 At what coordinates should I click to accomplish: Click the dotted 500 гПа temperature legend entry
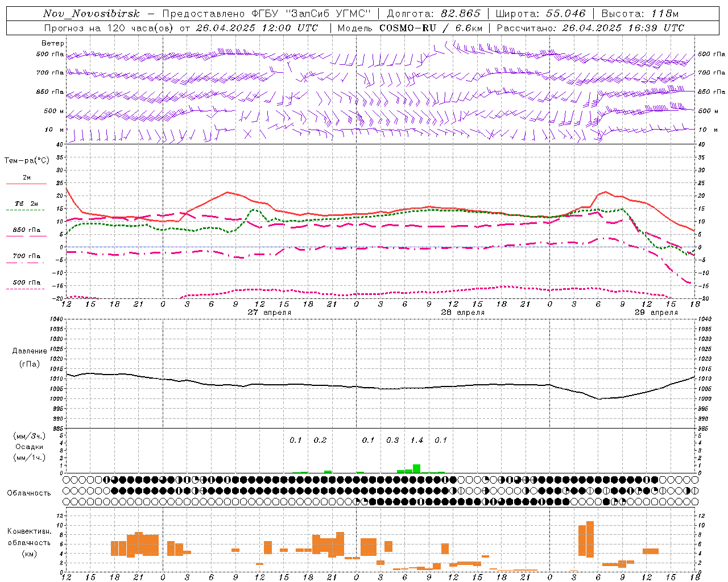click(x=27, y=282)
